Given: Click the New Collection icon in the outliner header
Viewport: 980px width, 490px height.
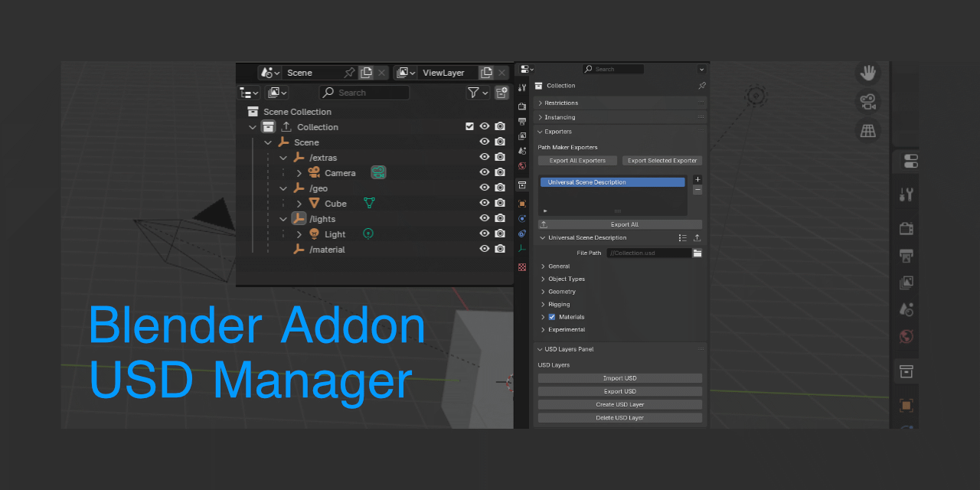Looking at the screenshot, I should (501, 93).
